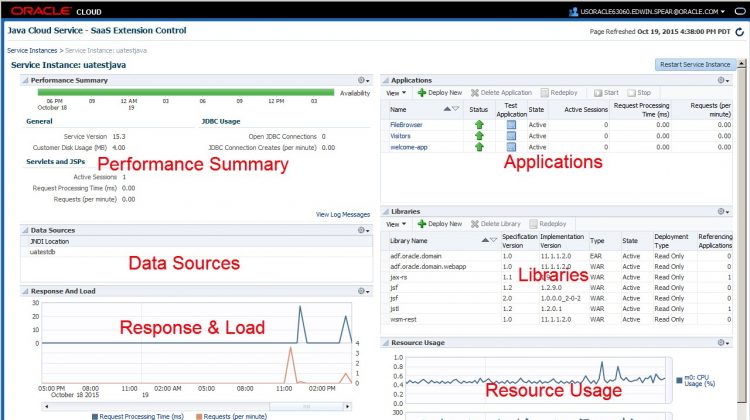
Task: Open the Libraries View dropdown menu
Action: pos(396,224)
